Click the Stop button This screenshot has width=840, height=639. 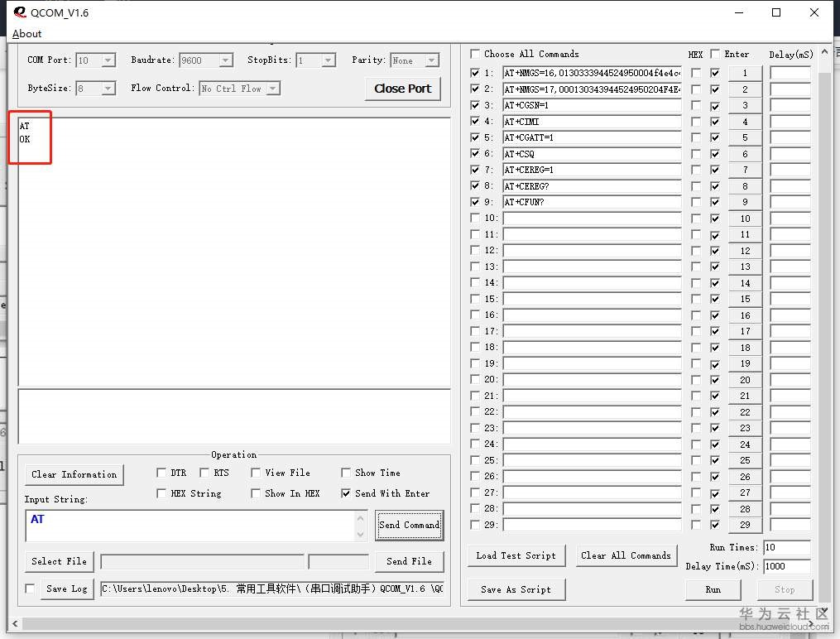point(785,589)
